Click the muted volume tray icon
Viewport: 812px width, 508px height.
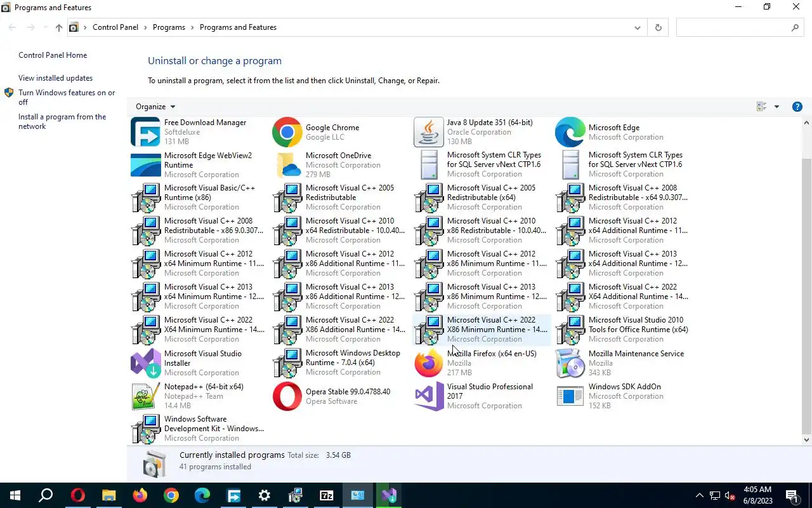730,495
